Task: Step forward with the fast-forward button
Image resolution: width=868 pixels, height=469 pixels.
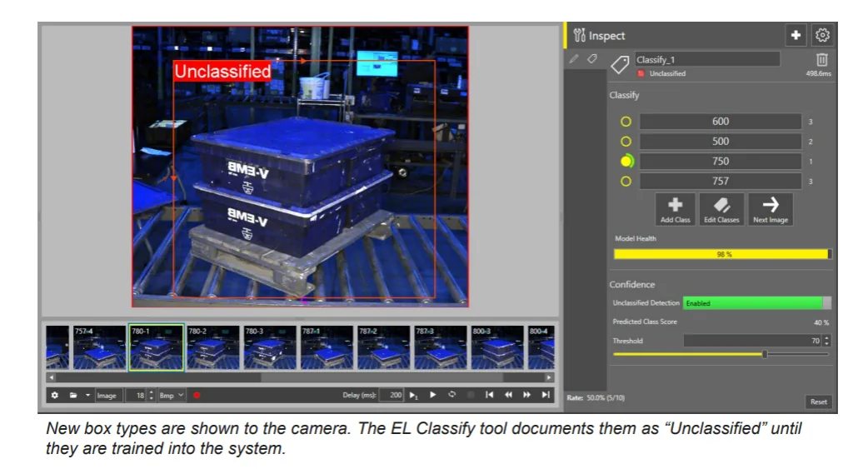Action: click(x=527, y=394)
